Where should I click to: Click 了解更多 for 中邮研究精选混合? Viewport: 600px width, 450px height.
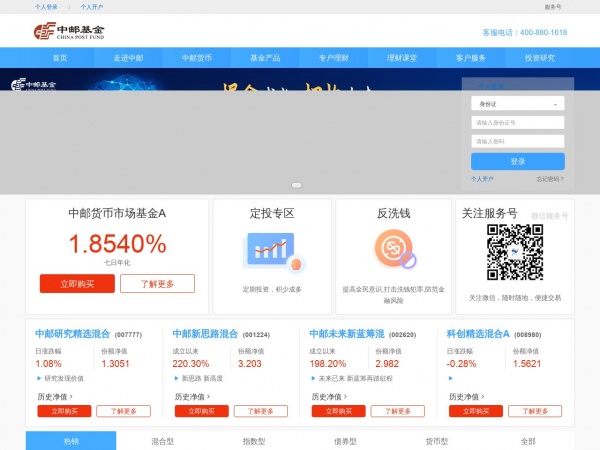[x=124, y=411]
